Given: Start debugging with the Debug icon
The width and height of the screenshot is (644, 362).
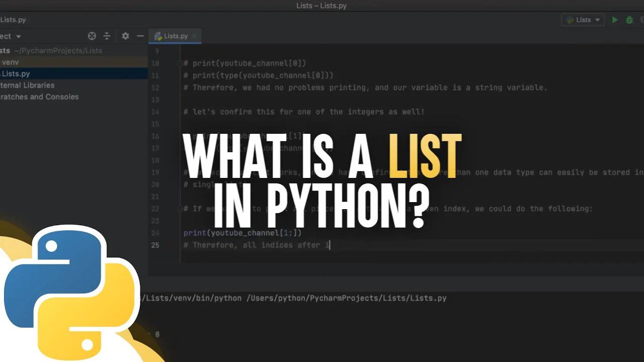Looking at the screenshot, I should [x=629, y=20].
